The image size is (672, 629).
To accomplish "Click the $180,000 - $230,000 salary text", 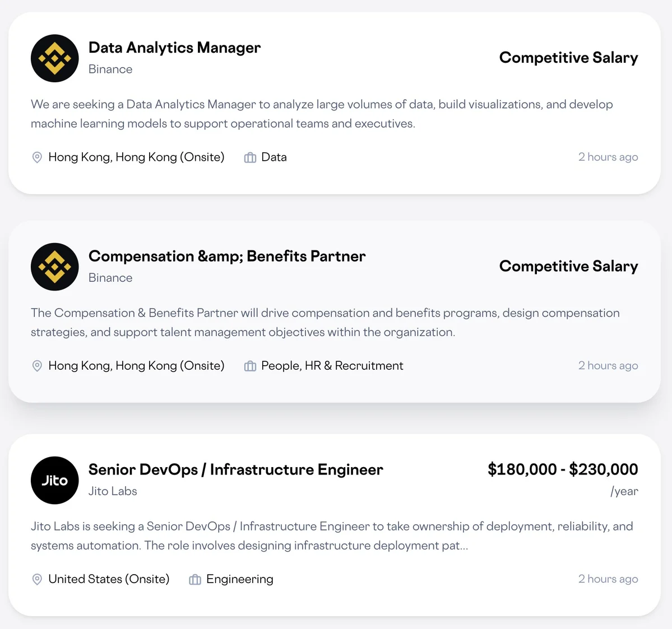I will click(563, 469).
